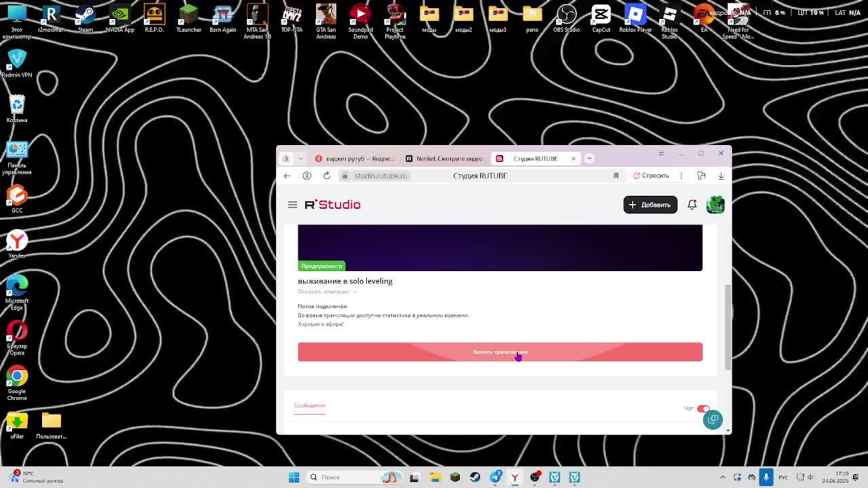The image size is (868, 488).
Task: Start the broadcast with Начать трансляцию
Action: (x=500, y=352)
